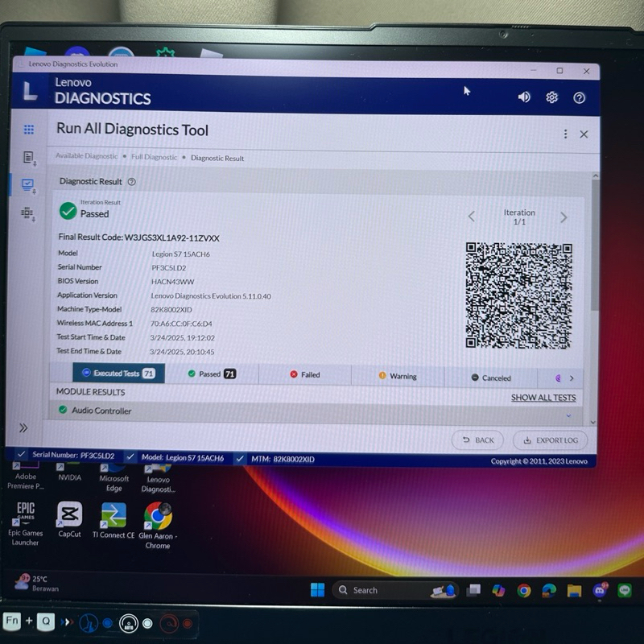Viewport: 644px width, 644px height.
Task: Select the Canceled tests tab
Action: [491, 378]
